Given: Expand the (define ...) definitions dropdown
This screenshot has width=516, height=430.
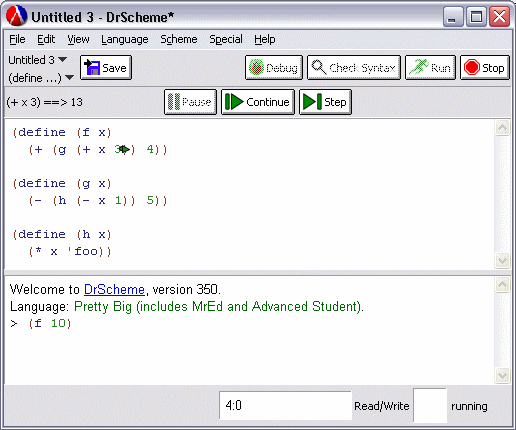Looking at the screenshot, I should click(x=41, y=78).
